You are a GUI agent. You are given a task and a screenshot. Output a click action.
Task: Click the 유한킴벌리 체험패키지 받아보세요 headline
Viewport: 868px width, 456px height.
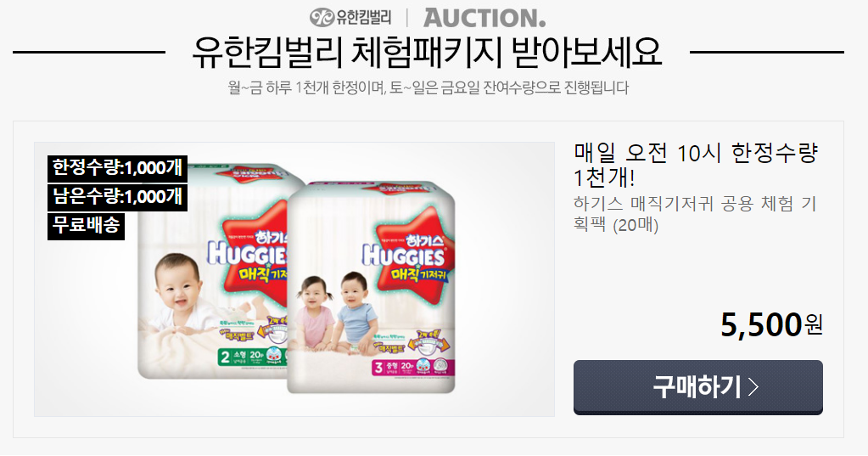point(427,53)
